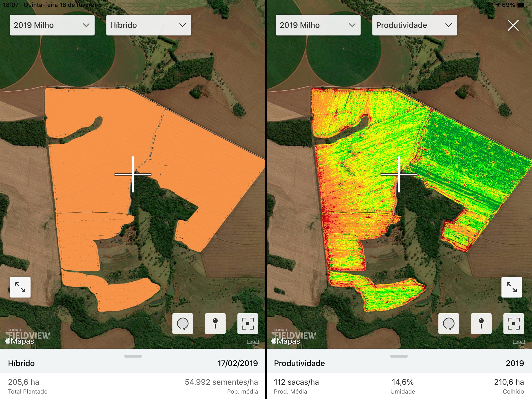Image resolution: width=532 pixels, height=399 pixels.
Task: Tap the battery indicator in status bar
Action: pyautogui.click(x=522, y=5)
